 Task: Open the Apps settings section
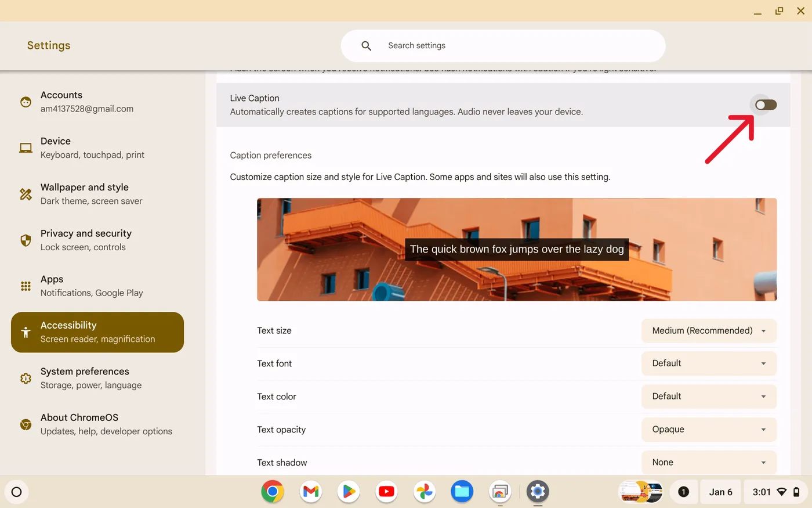click(x=97, y=286)
